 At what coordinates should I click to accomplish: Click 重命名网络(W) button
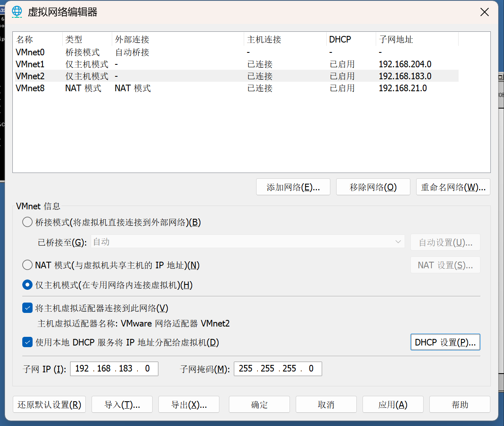(x=453, y=187)
